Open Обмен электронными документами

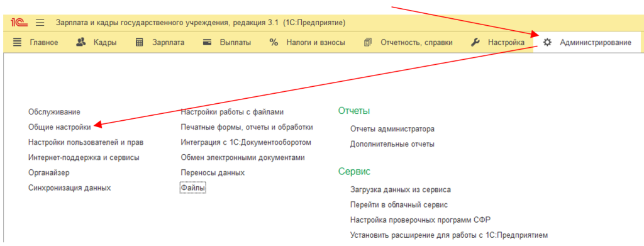[x=243, y=158]
